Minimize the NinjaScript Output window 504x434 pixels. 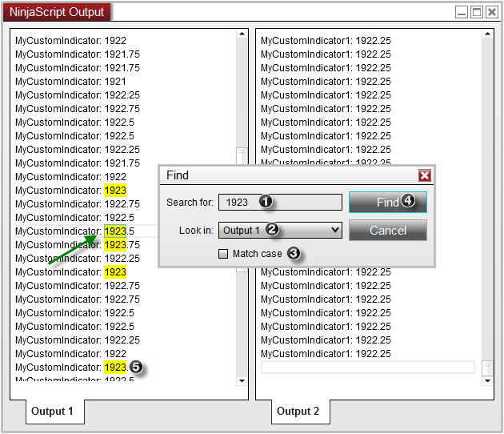[462, 12]
